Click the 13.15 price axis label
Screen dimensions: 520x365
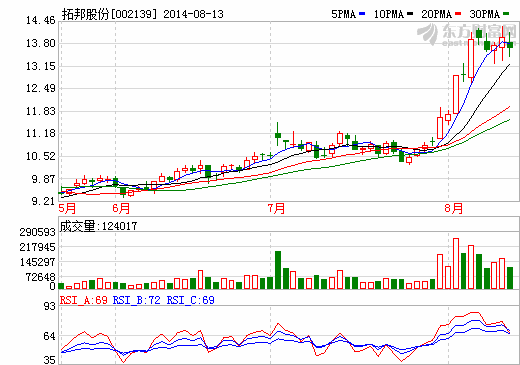(41, 66)
